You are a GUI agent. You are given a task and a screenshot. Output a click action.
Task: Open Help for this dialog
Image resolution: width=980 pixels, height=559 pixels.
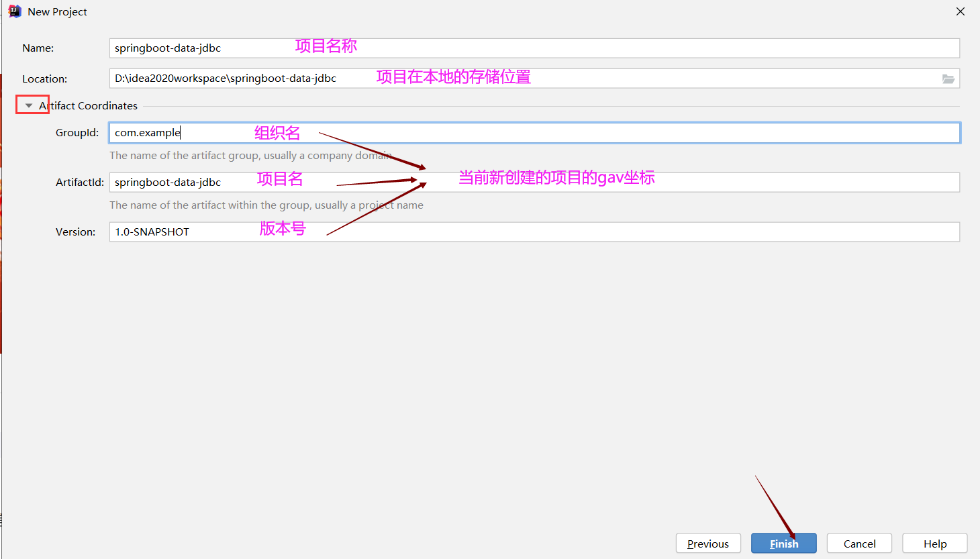pyautogui.click(x=934, y=543)
